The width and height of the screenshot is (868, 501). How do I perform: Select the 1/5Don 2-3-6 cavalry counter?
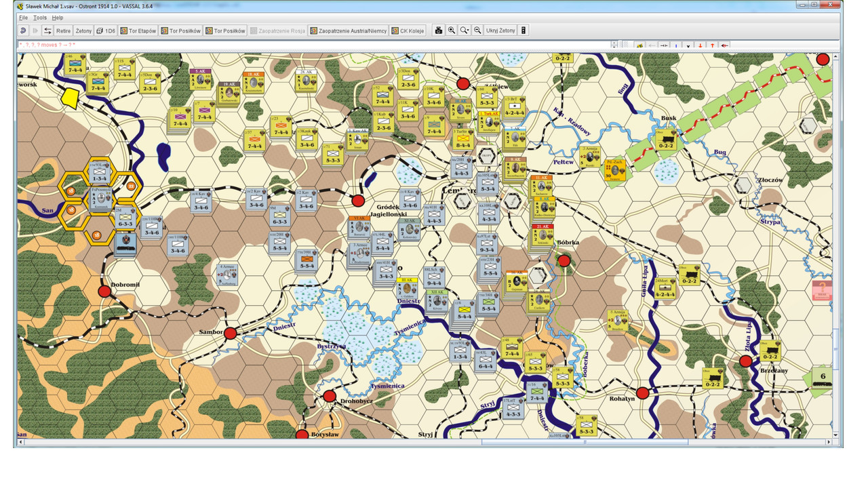[x=150, y=81]
